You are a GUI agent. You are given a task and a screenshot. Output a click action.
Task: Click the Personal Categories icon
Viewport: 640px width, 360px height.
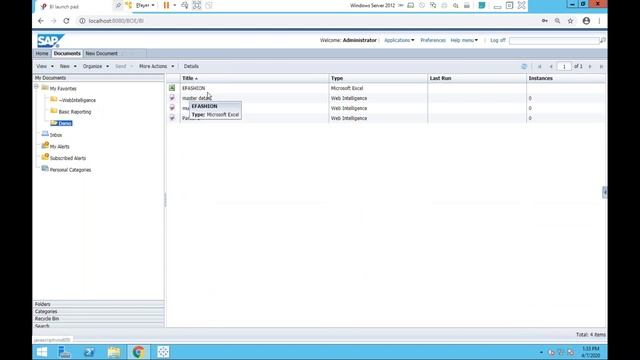[45, 169]
